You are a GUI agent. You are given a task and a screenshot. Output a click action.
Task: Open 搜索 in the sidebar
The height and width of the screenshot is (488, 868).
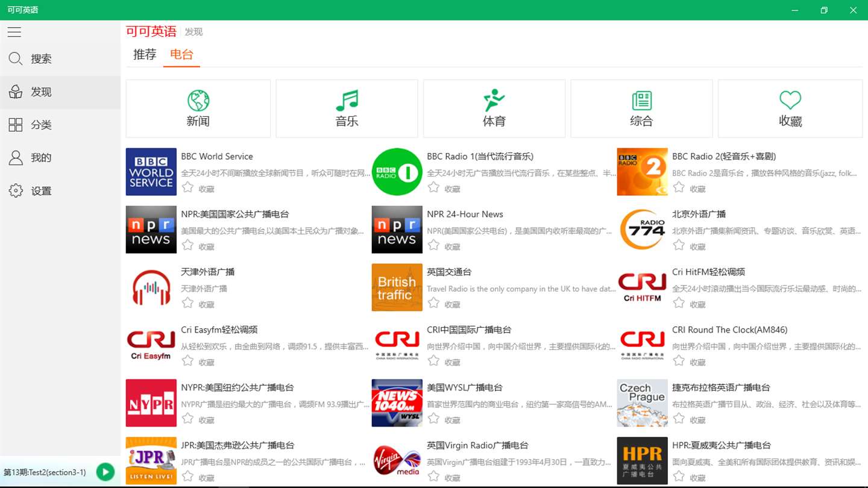point(60,59)
